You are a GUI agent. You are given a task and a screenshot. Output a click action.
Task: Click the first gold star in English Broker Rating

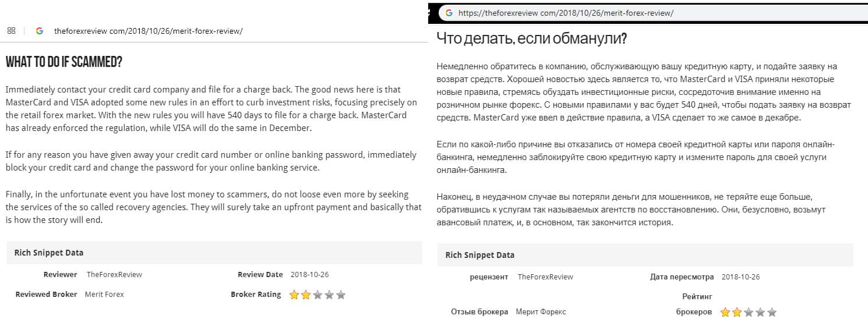[294, 295]
